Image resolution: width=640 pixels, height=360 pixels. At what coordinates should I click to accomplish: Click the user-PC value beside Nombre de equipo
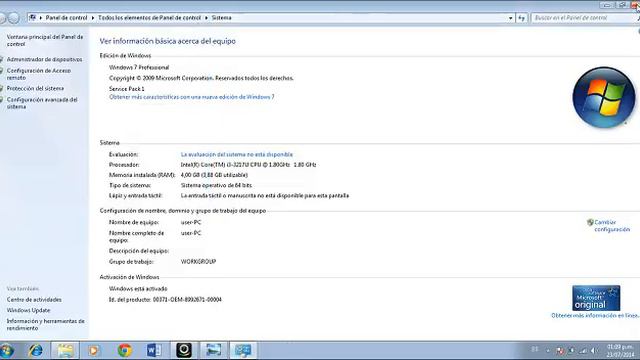191,222
